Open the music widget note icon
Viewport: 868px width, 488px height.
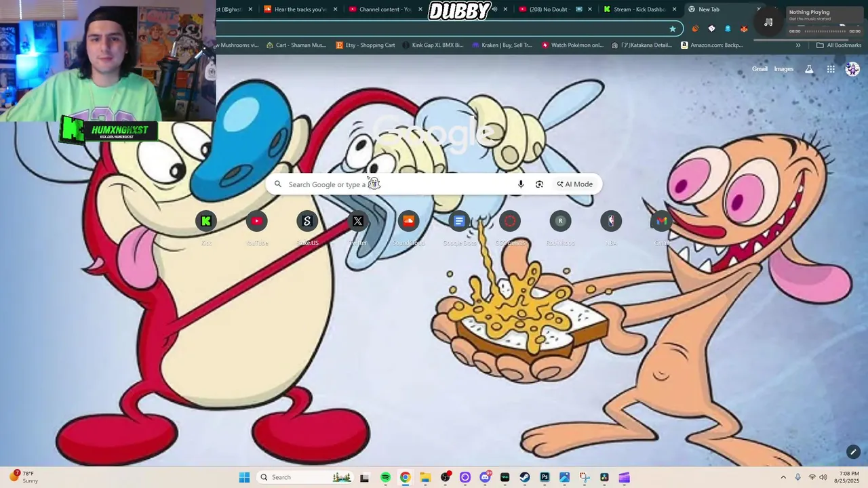pos(768,22)
